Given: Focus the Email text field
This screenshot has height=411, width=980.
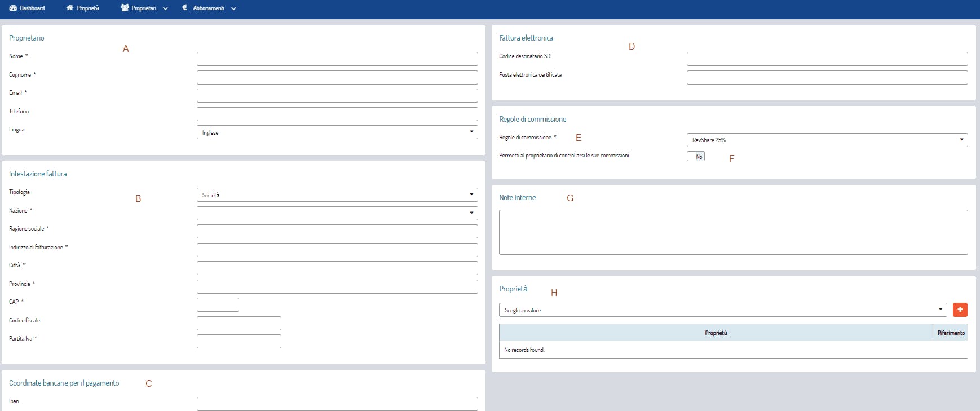Looking at the screenshot, I should click(x=337, y=95).
